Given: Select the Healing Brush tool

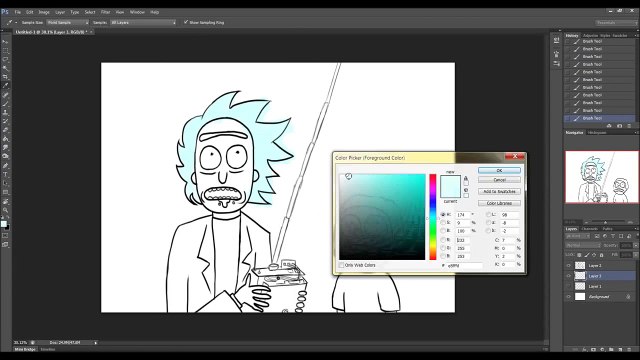Looking at the screenshot, I should coord(5,95).
